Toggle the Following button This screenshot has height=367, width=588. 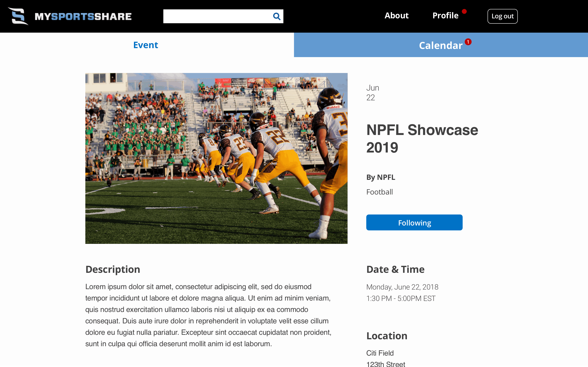point(414,223)
